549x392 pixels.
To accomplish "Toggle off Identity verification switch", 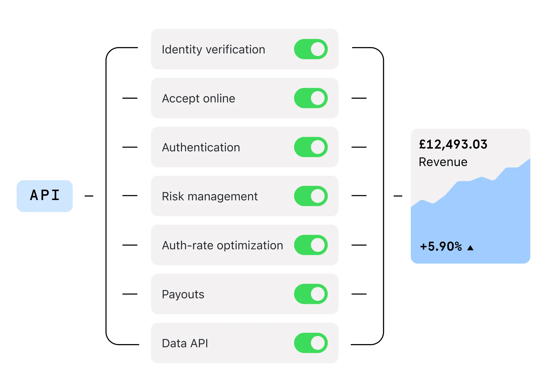I will click(x=311, y=49).
